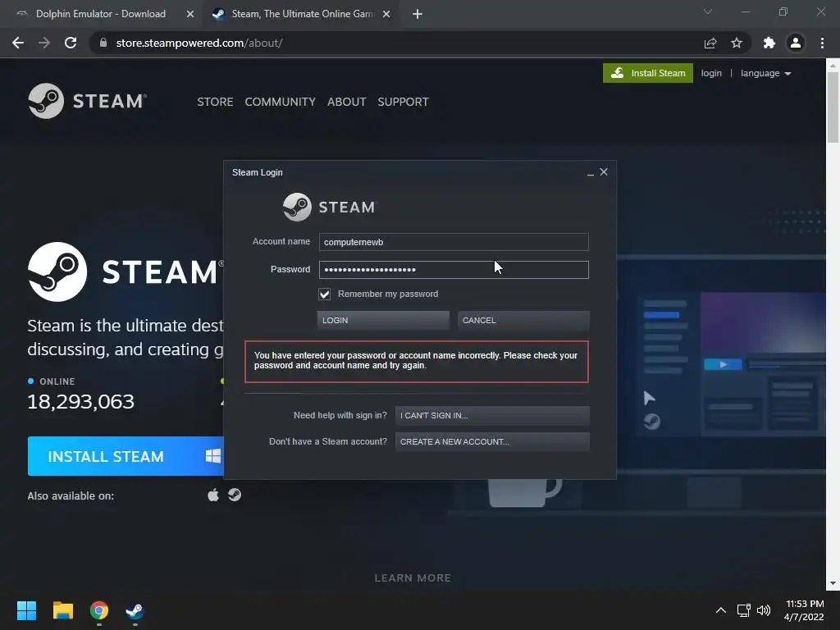The height and width of the screenshot is (630, 840).
Task: Uncheck Remember my password checkbox
Action: [x=325, y=294]
